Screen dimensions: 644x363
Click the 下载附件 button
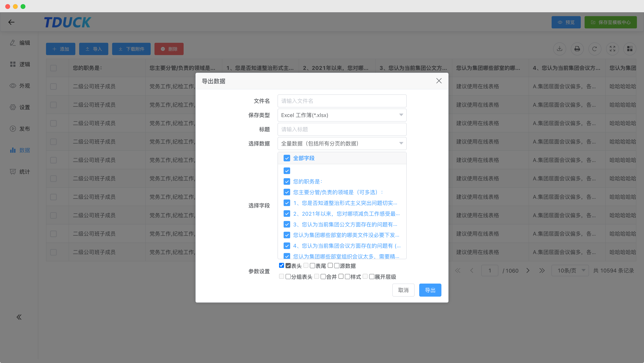pyautogui.click(x=131, y=49)
